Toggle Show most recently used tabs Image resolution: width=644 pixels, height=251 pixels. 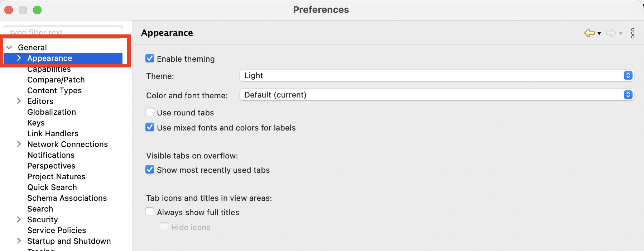point(150,170)
